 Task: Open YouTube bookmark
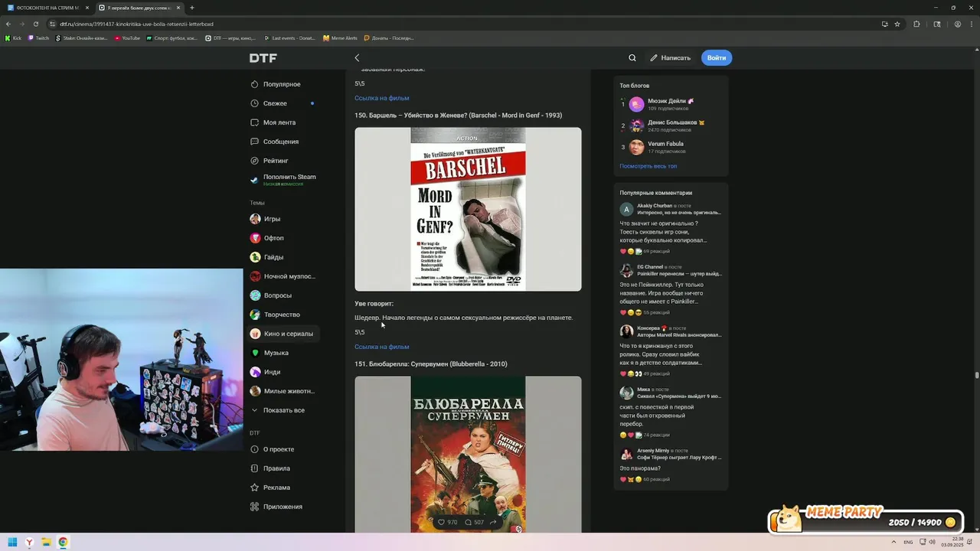tap(127, 37)
